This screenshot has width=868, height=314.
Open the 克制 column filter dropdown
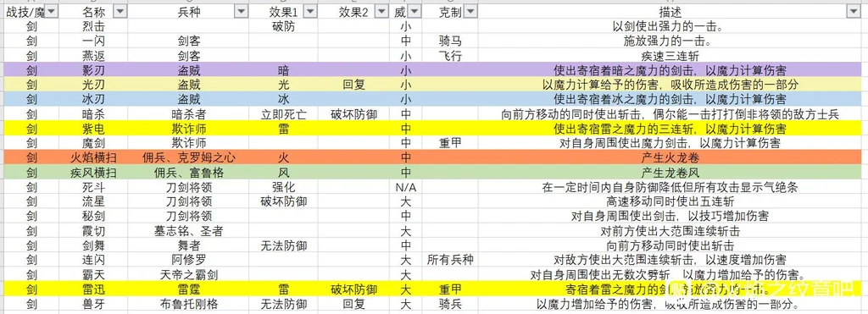coord(470,12)
